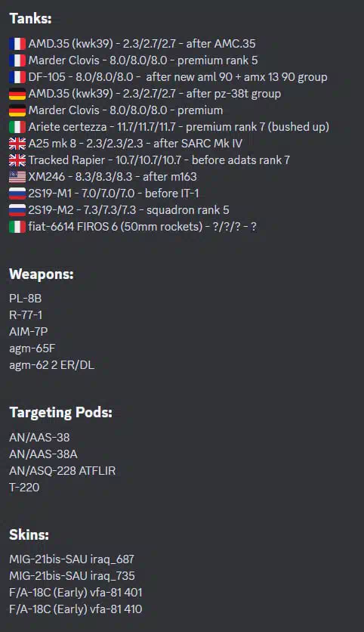Click the Weapons: heading
This screenshot has height=632, width=364.
pyautogui.click(x=42, y=274)
